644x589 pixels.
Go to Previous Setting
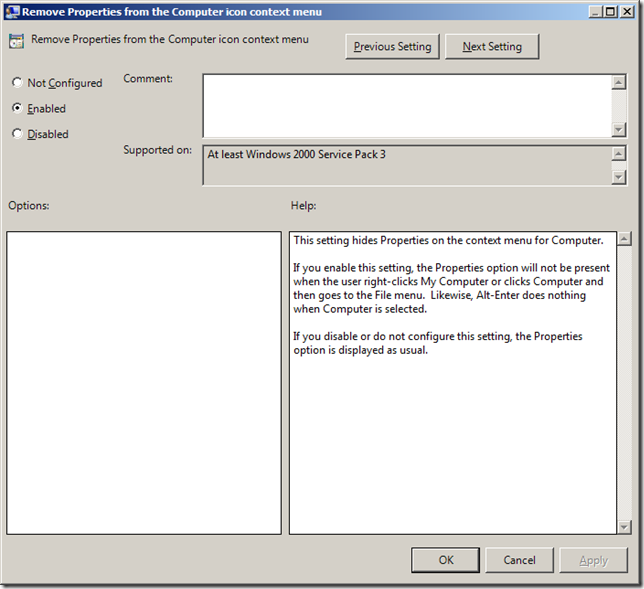392,47
